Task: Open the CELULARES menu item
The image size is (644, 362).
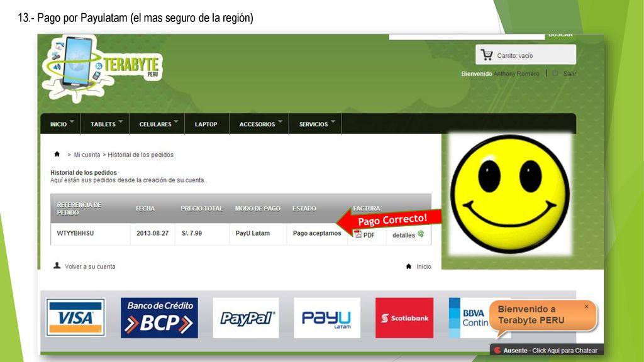Action: tap(155, 124)
